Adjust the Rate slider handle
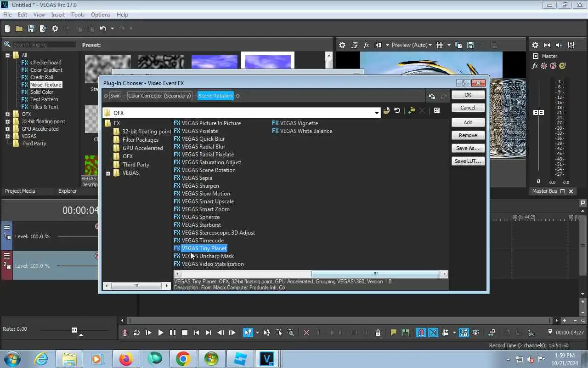The height and width of the screenshot is (368, 588). 74,330
